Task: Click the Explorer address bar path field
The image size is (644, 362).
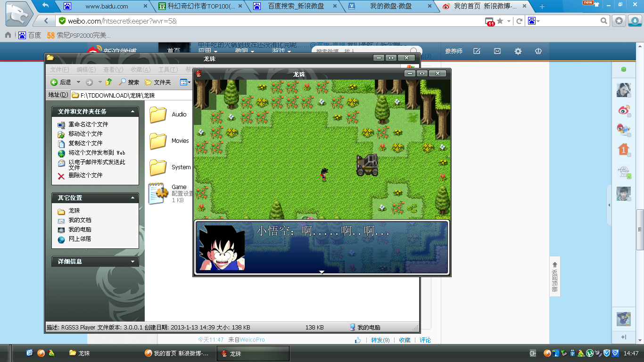Action: pos(132,95)
